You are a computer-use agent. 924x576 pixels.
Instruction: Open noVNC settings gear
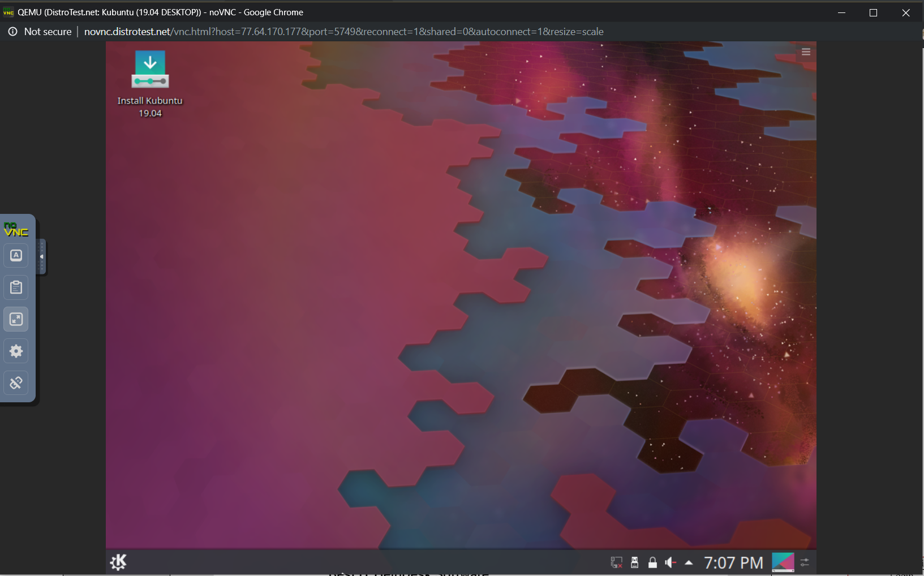coord(16,351)
